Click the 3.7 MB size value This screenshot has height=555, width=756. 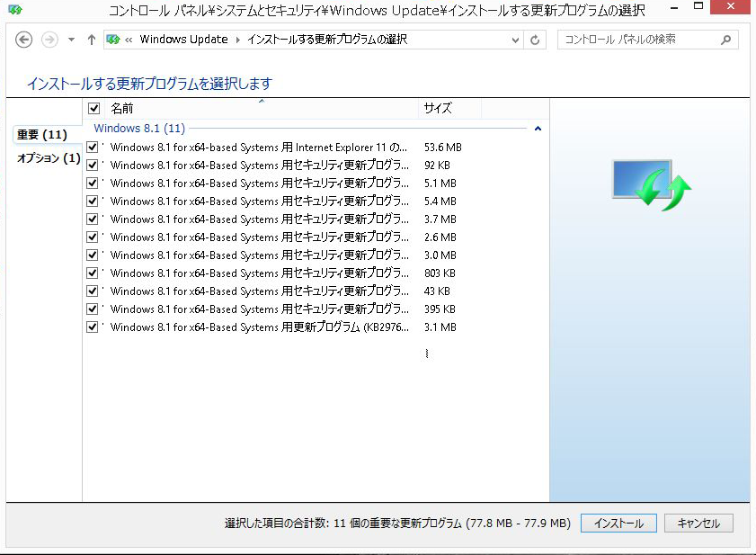click(440, 219)
